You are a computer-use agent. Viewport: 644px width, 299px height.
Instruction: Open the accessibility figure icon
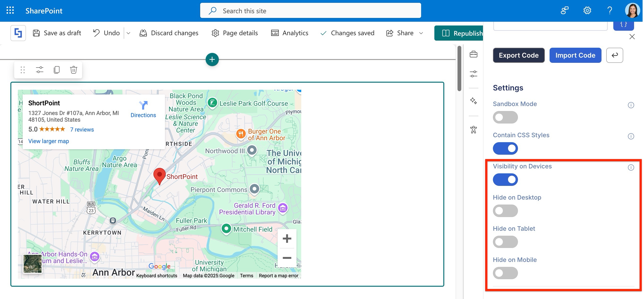tap(473, 130)
